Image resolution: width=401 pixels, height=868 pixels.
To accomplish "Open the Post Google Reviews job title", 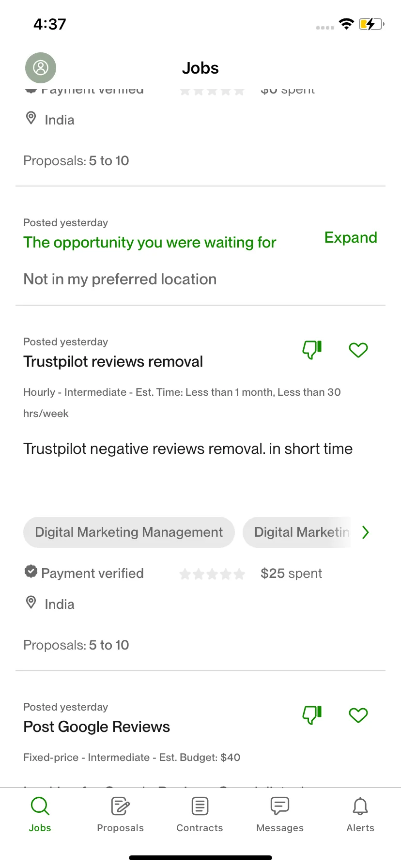I will [x=96, y=727].
